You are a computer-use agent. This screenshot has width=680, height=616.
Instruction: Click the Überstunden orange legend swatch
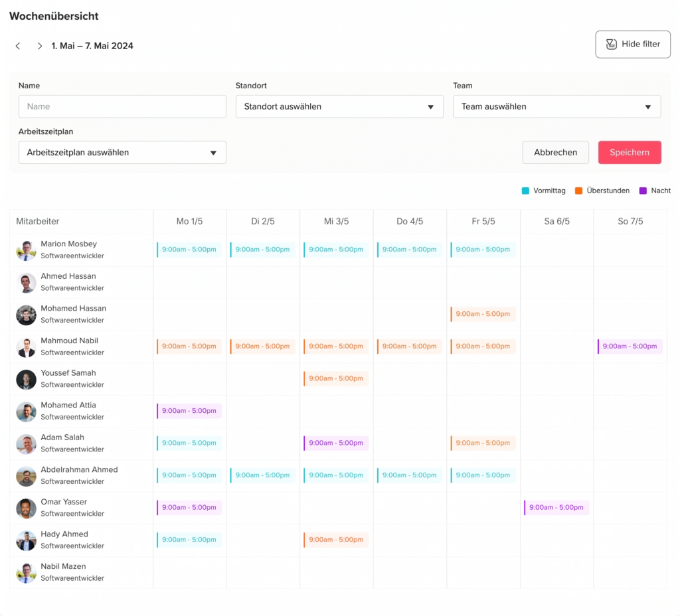(578, 191)
